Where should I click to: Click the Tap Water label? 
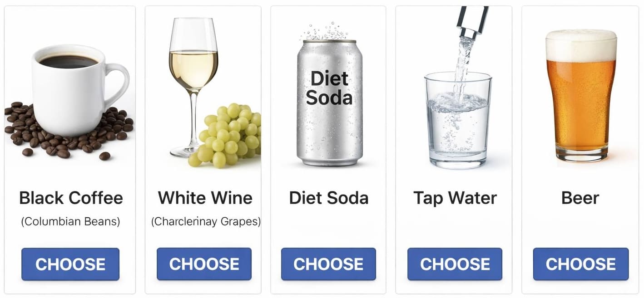click(455, 198)
